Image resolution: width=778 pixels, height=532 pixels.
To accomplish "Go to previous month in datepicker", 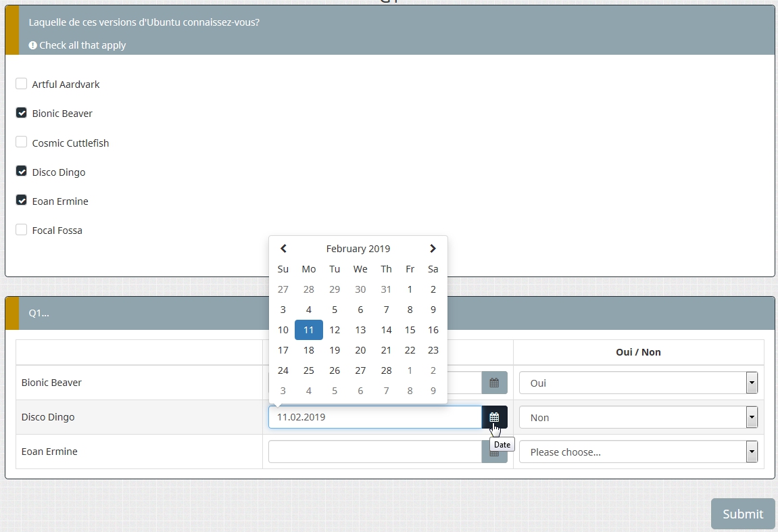I will [283, 249].
